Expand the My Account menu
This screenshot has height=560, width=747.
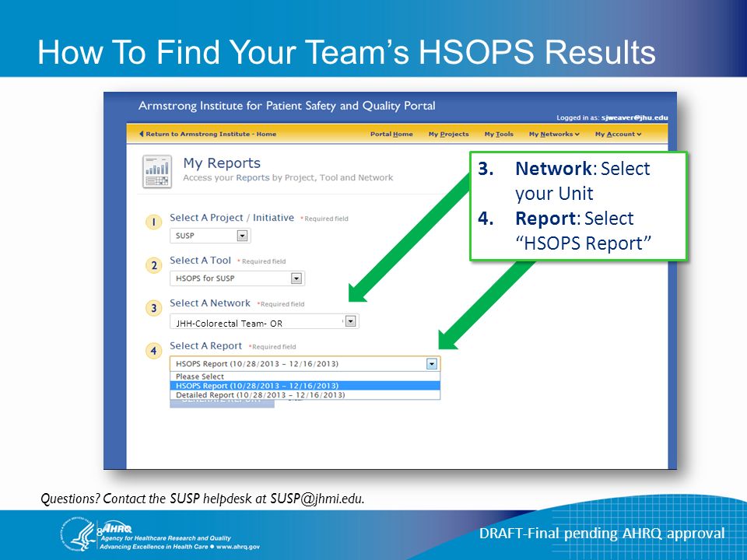point(618,135)
